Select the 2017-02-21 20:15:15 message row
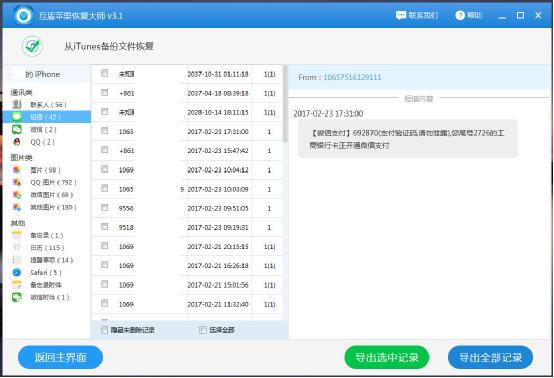The image size is (554, 378). click(188, 247)
